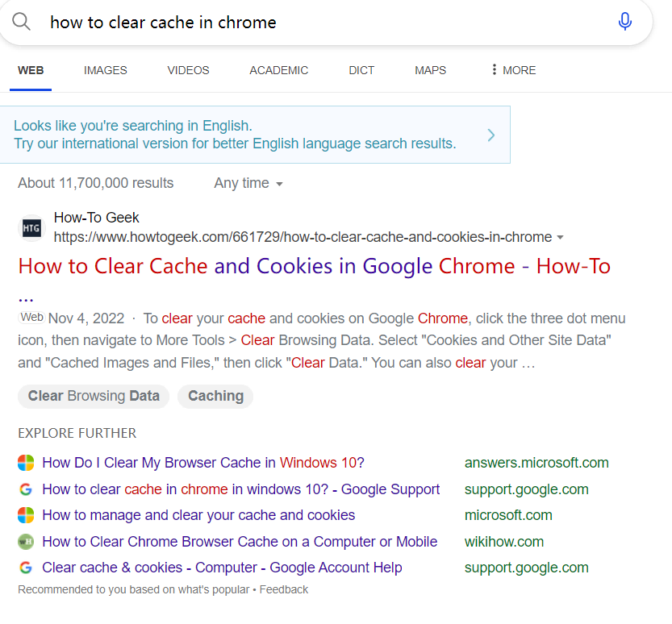Click the How-To Geek HTG site logo
The width and height of the screenshot is (672, 624).
click(x=31, y=228)
